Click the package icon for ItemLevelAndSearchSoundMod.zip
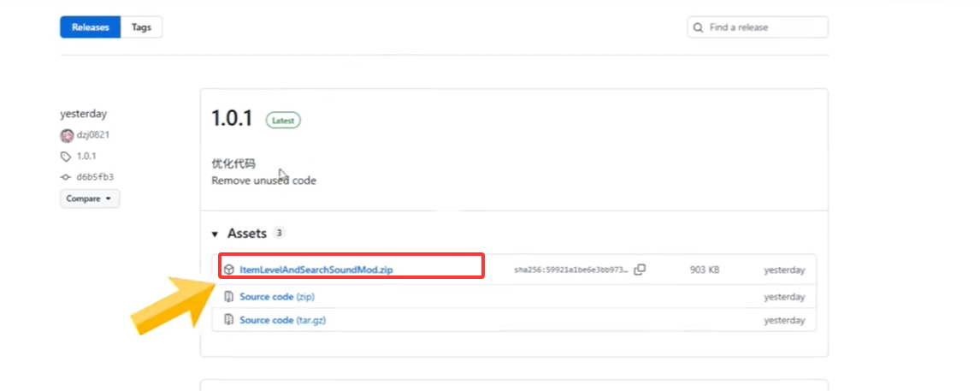Image resolution: width=980 pixels, height=391 pixels. (229, 270)
